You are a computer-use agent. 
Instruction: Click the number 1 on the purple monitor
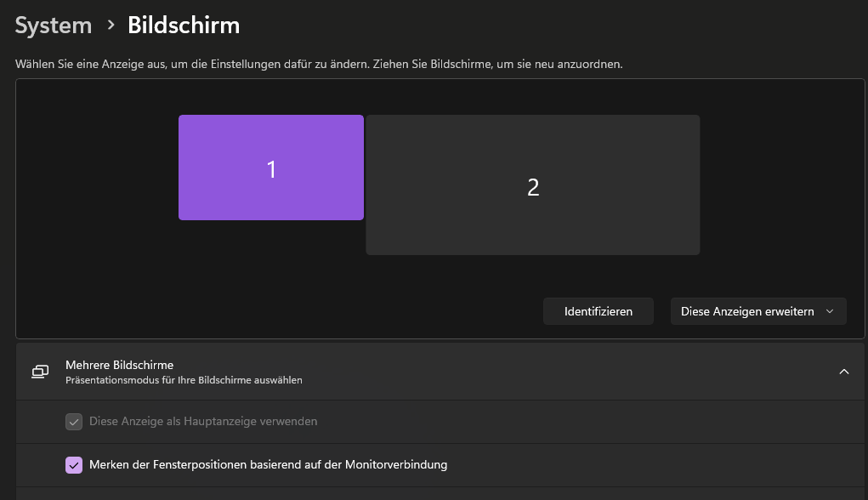[271, 169]
